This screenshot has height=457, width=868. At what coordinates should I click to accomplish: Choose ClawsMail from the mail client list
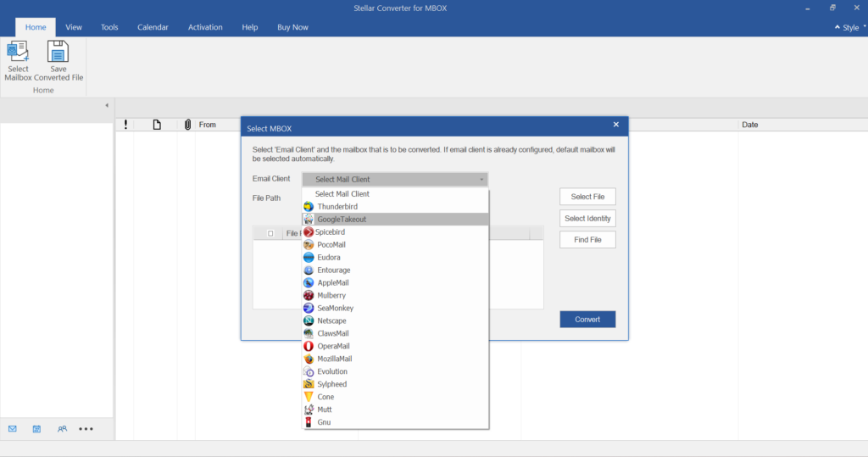[x=395, y=333]
